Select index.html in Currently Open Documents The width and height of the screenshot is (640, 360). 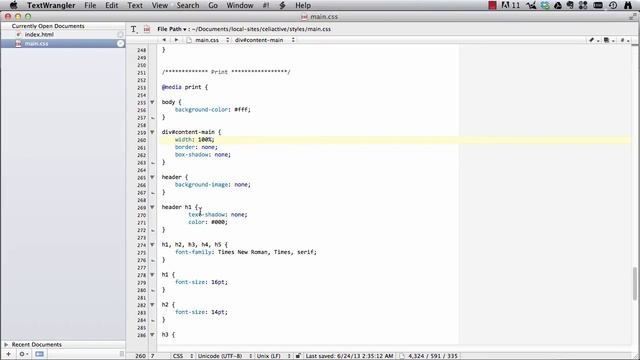pyautogui.click(x=63, y=34)
